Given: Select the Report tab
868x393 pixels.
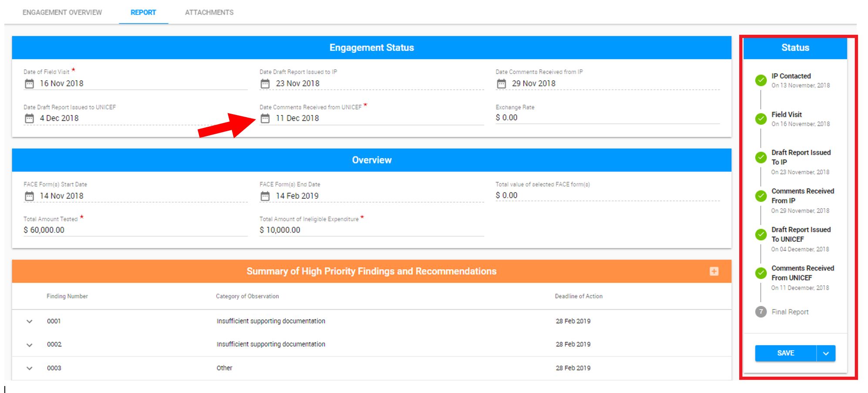Looking at the screenshot, I should click(143, 13).
